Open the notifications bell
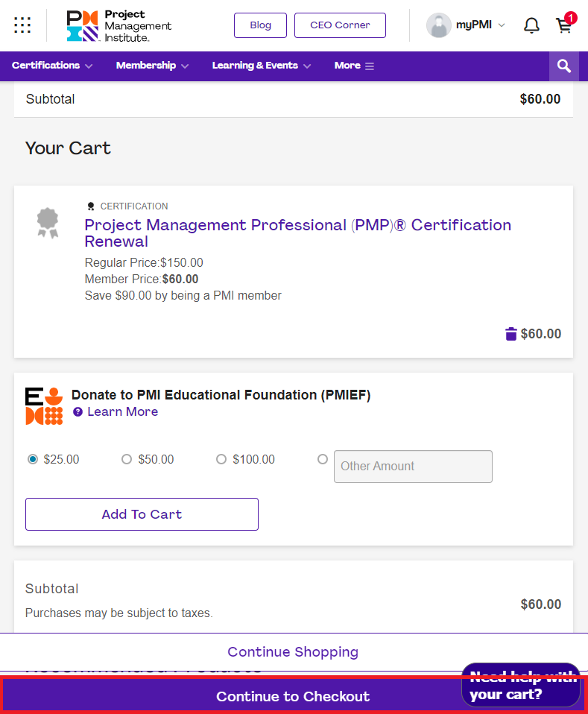588x714 pixels. click(x=531, y=25)
